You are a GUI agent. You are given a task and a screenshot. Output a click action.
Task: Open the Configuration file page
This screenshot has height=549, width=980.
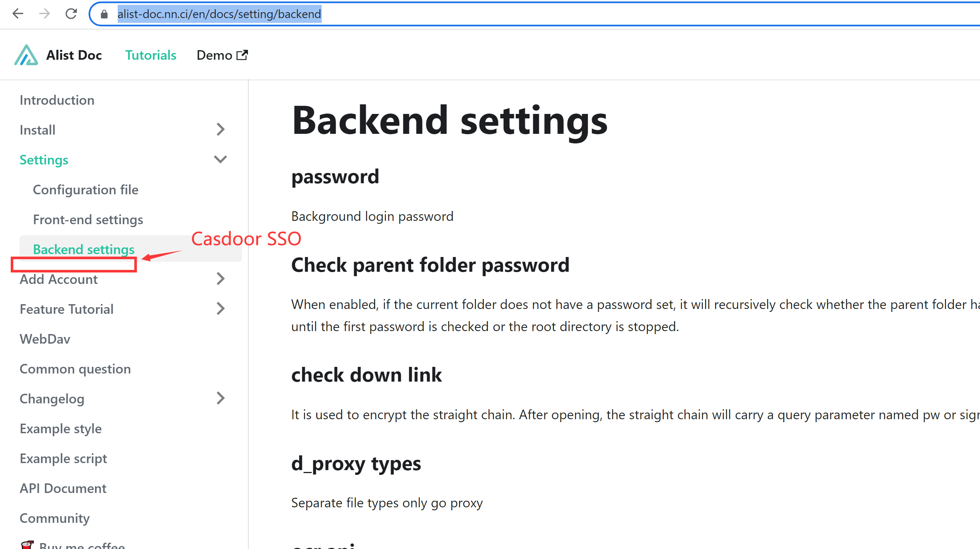click(x=86, y=190)
